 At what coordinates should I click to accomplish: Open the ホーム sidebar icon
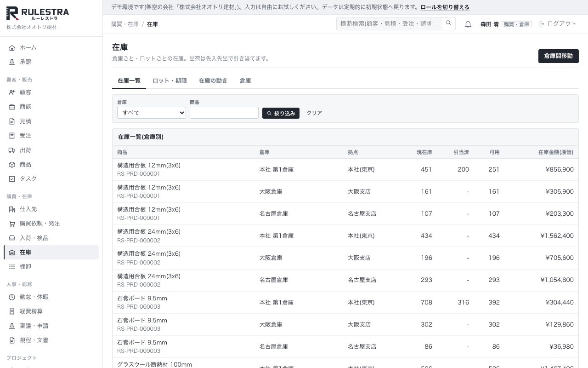tap(12, 47)
